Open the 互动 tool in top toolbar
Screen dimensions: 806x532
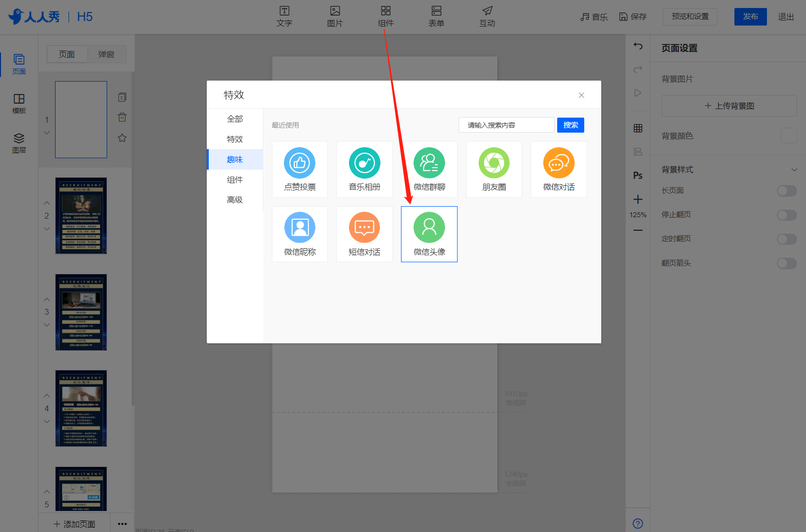click(487, 17)
